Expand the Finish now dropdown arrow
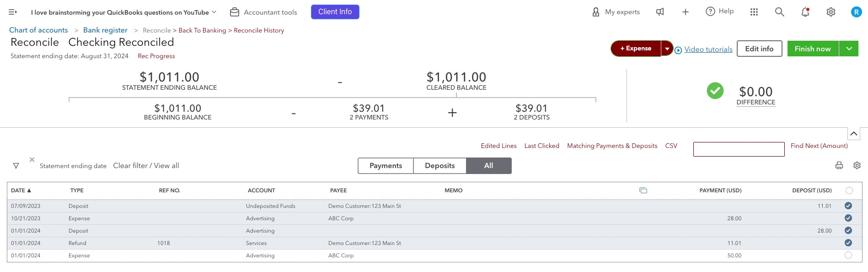The height and width of the screenshot is (272, 868). [x=849, y=49]
